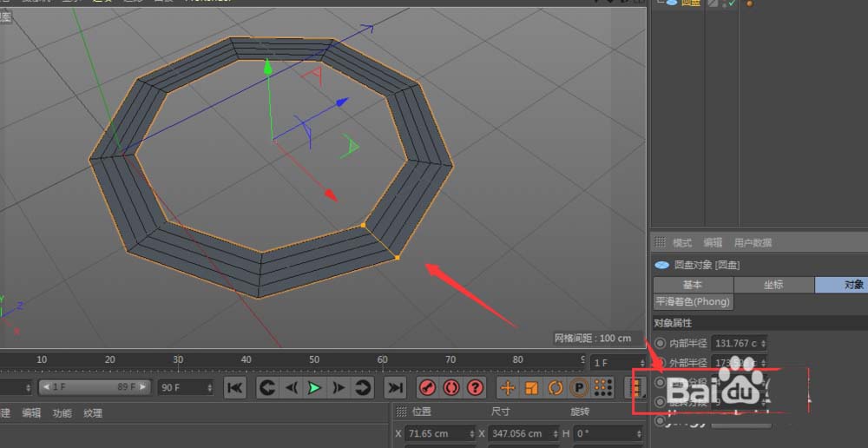Toggle the Scale keyframe orange icon
Screen dimensions: 868x448
531,387
